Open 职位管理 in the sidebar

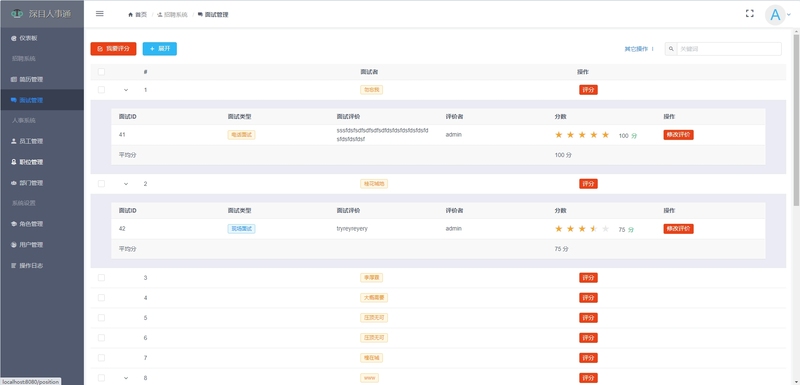[42, 162]
